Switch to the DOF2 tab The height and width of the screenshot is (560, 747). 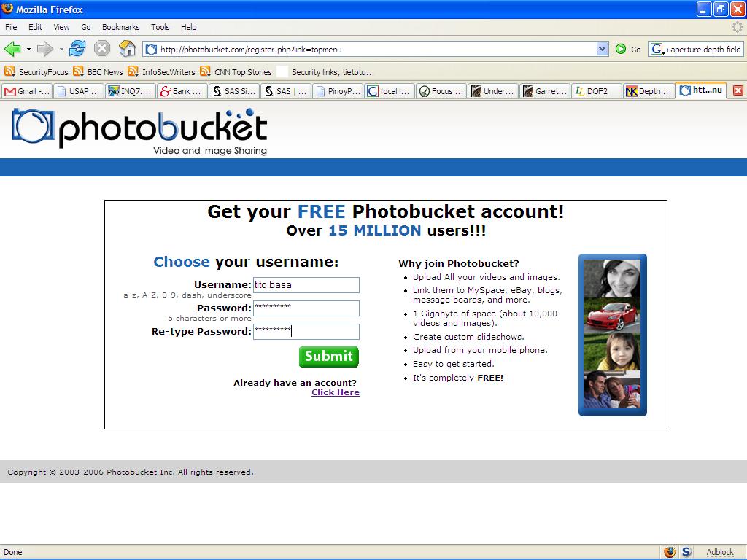pos(597,91)
